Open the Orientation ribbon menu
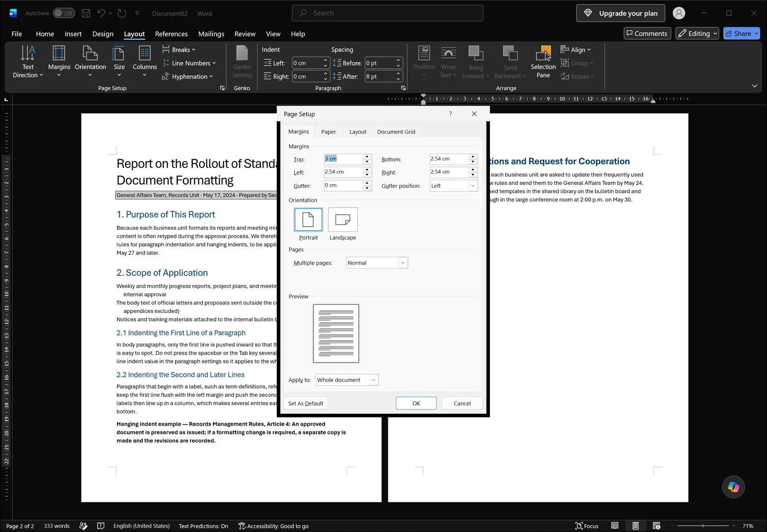 [90, 61]
